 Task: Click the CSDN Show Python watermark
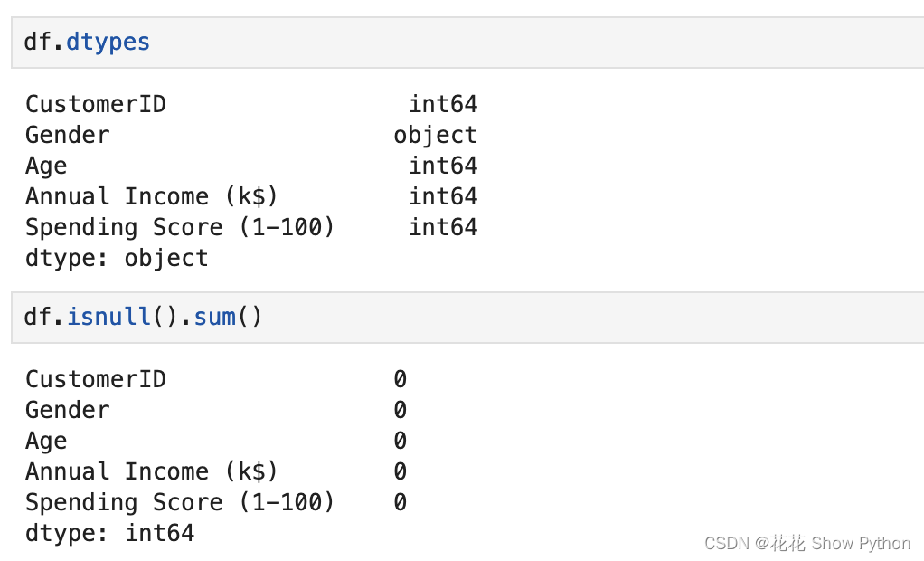[806, 543]
